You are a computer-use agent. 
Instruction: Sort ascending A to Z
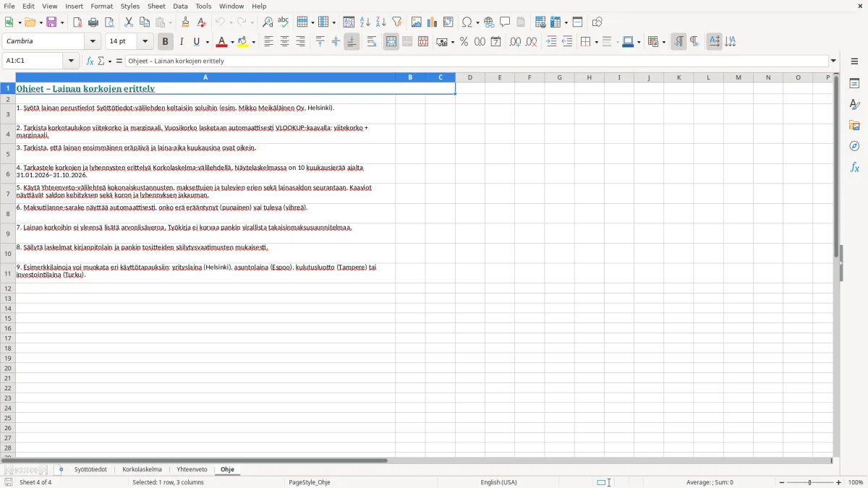(365, 22)
